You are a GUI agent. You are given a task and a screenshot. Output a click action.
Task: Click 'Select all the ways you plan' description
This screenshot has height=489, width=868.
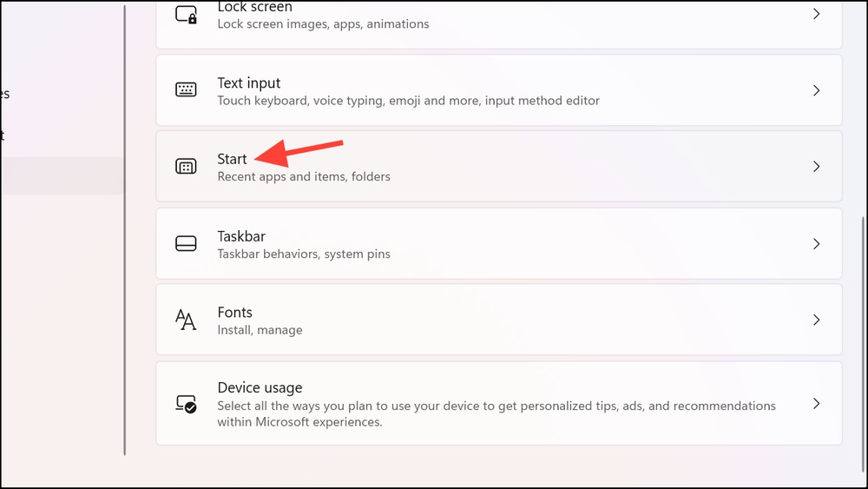496,413
